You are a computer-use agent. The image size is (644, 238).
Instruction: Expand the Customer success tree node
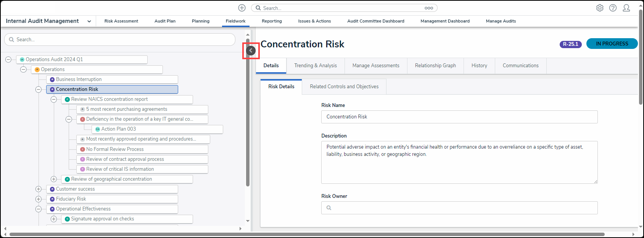[x=39, y=189]
